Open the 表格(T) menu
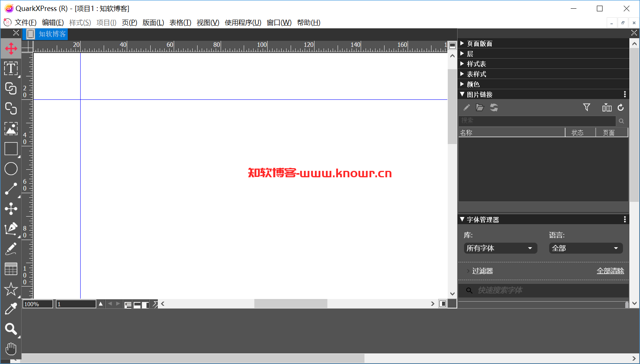This screenshot has width=640, height=364. 180,23
